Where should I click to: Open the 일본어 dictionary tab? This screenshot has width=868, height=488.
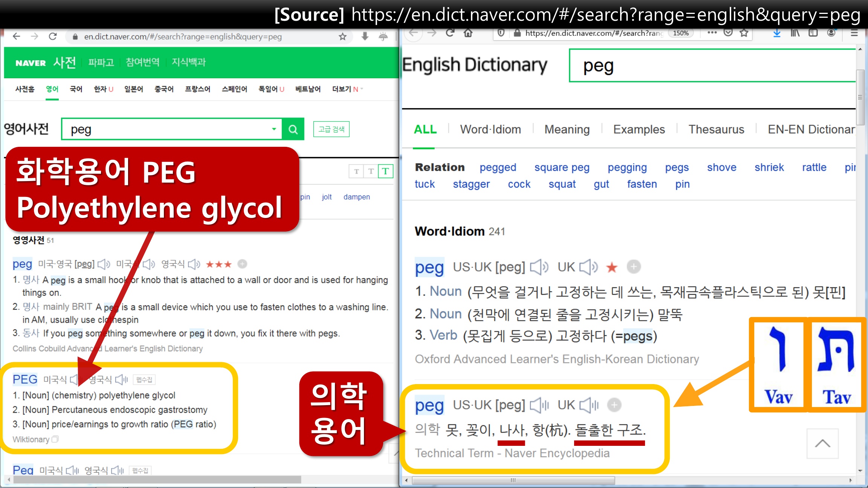pos(134,89)
